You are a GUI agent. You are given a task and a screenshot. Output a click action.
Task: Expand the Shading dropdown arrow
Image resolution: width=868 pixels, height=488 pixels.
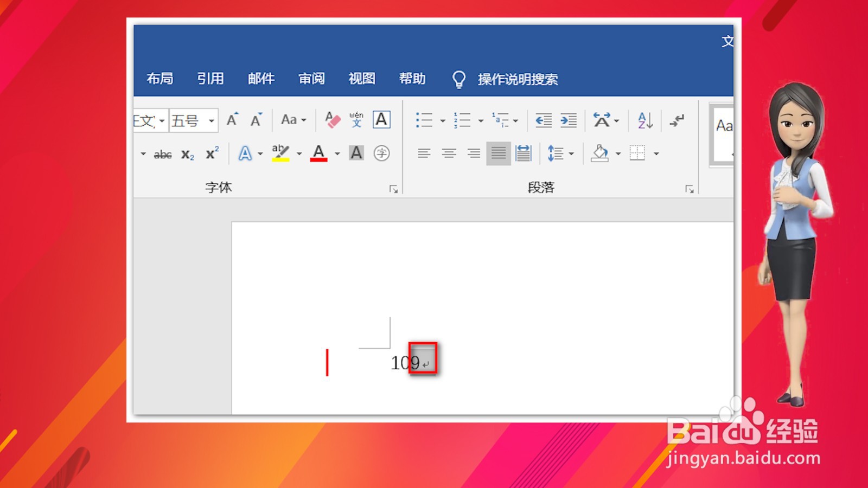[618, 154]
